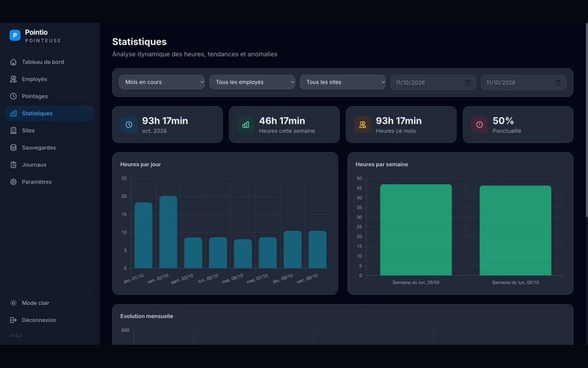Select Journaux in the sidebar

click(x=50, y=164)
